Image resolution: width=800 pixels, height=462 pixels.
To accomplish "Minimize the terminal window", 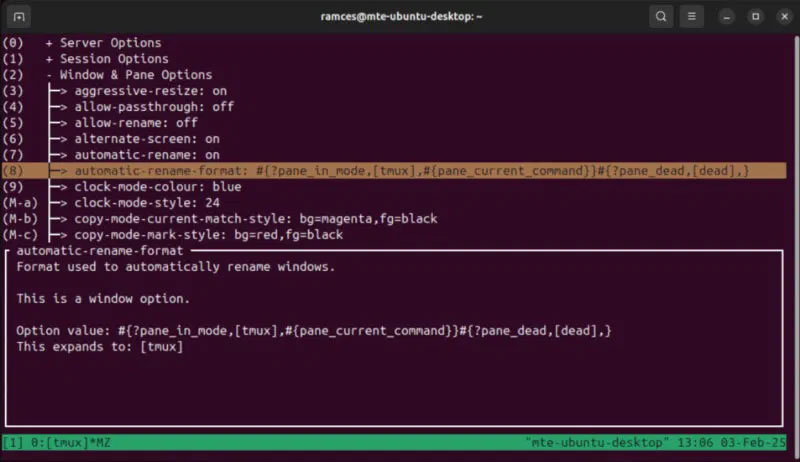I will tap(727, 17).
